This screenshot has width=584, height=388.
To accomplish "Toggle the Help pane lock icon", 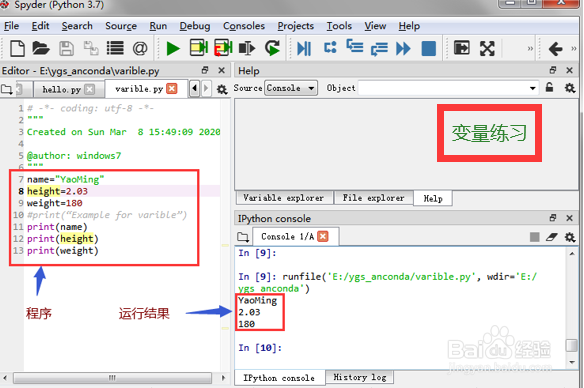I will point(549,88).
